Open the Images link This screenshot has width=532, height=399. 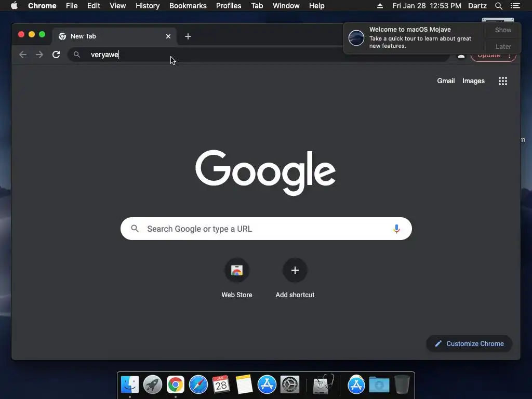click(x=473, y=81)
